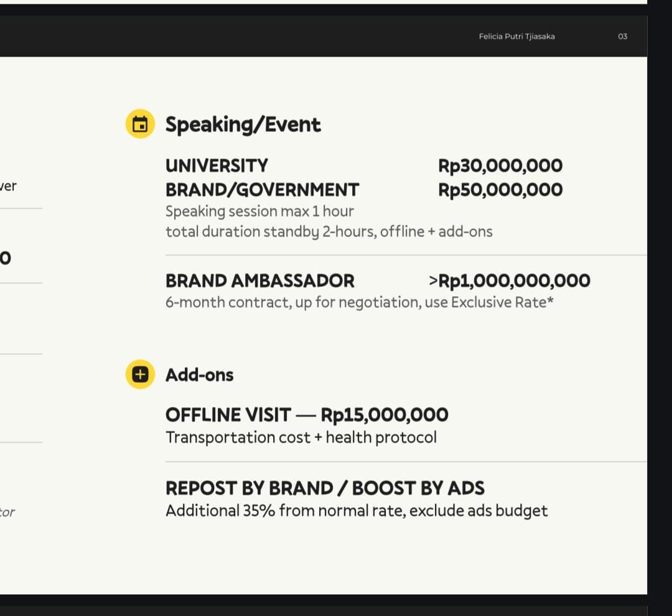Select the Speaking/Event section heading
The width and height of the screenshot is (672, 616).
click(x=243, y=124)
